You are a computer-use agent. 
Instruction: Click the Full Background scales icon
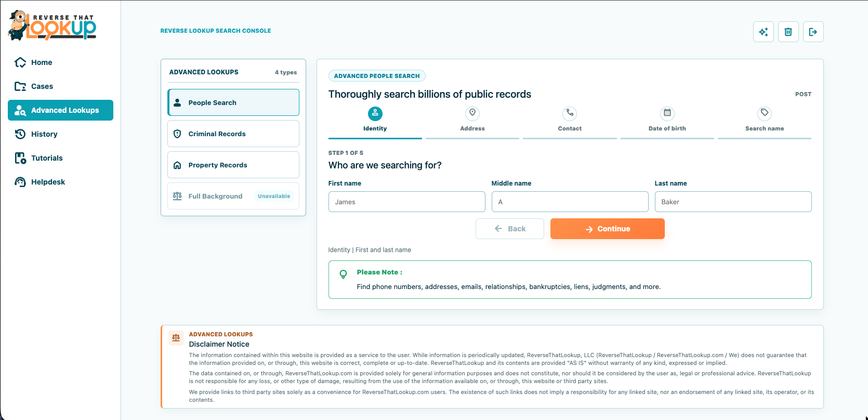tap(177, 196)
